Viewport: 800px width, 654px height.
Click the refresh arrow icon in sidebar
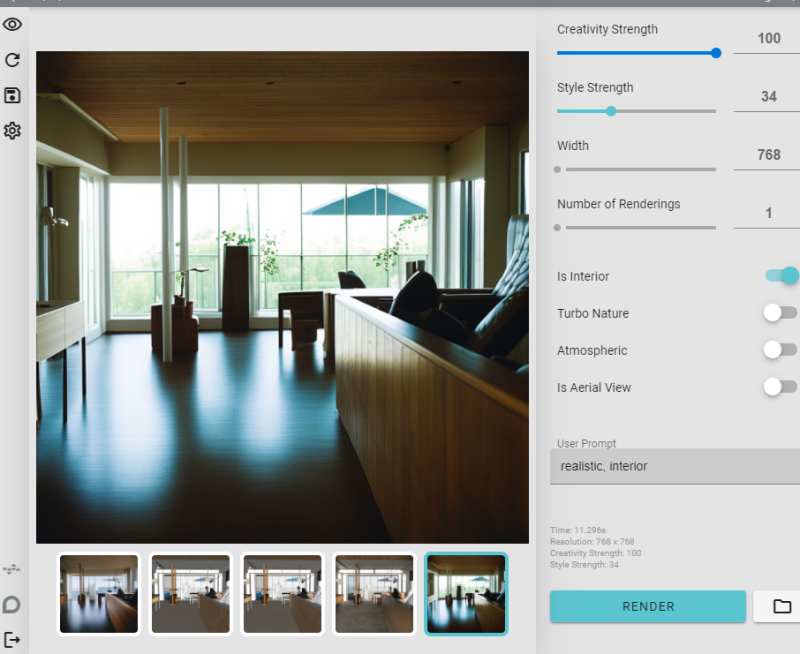12,60
